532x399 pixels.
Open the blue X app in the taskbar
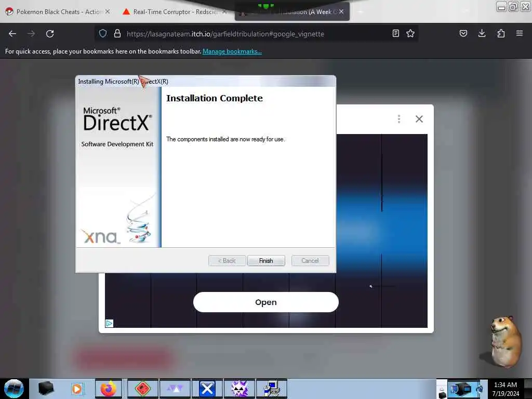[x=207, y=389]
